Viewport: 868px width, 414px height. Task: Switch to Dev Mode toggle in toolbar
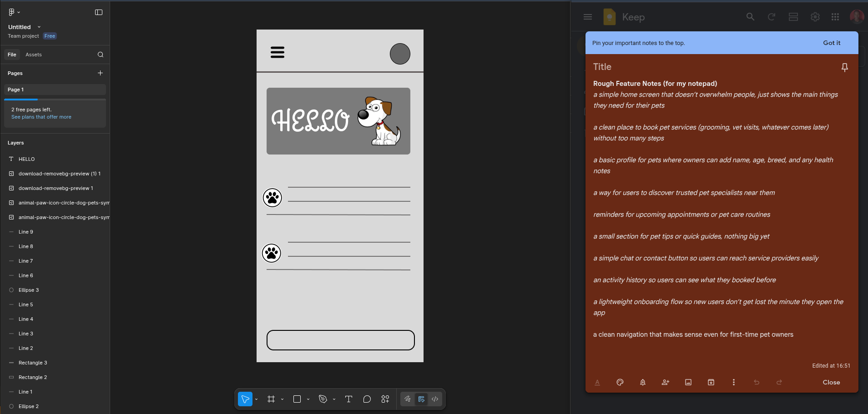pyautogui.click(x=435, y=399)
